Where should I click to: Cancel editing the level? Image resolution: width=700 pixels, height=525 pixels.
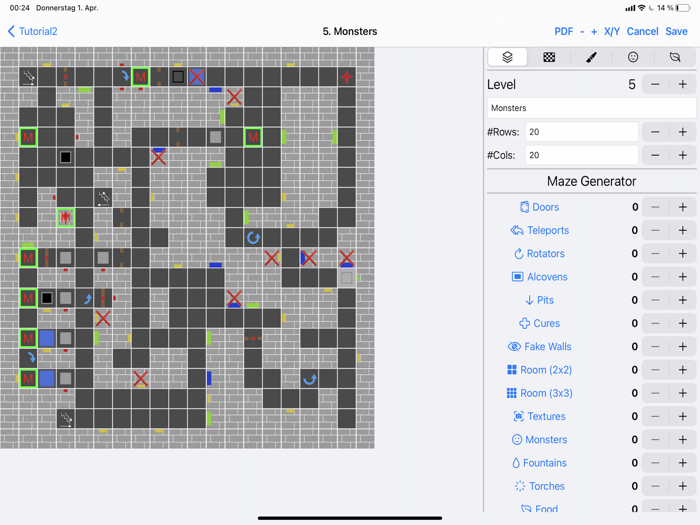coord(642,31)
